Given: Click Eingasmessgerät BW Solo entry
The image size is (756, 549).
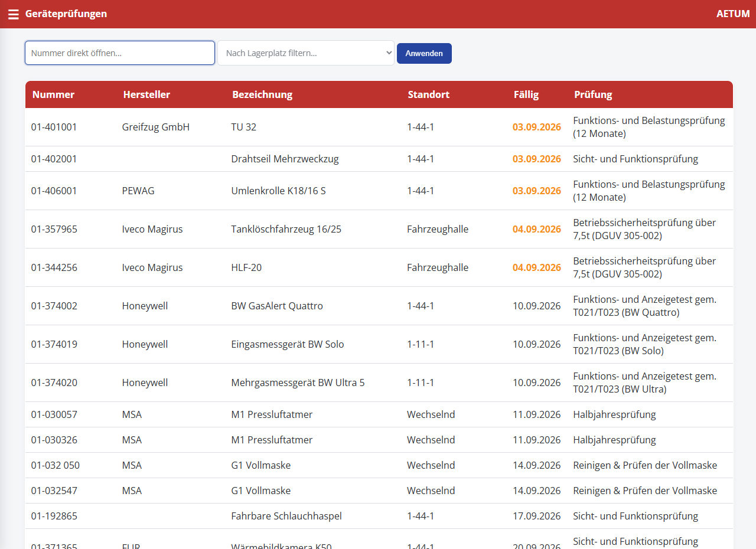Looking at the screenshot, I should (288, 344).
